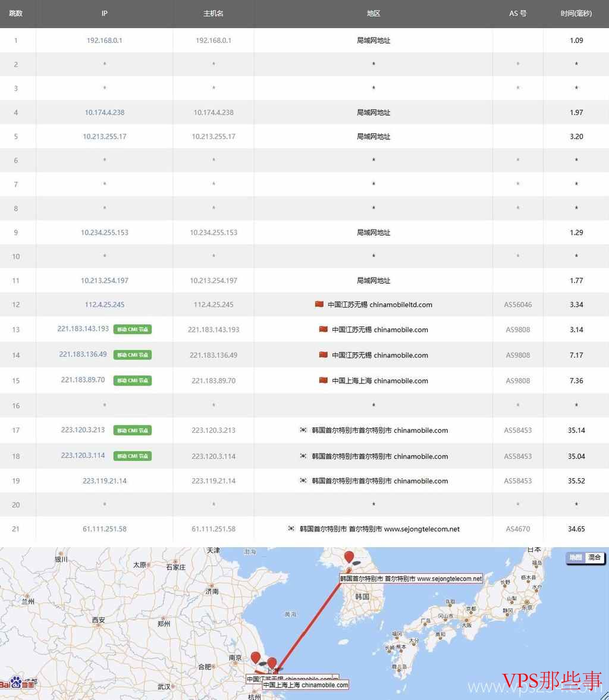Image resolution: width=609 pixels, height=700 pixels.
Task: Click the 地区 column header
Action: click(x=373, y=14)
